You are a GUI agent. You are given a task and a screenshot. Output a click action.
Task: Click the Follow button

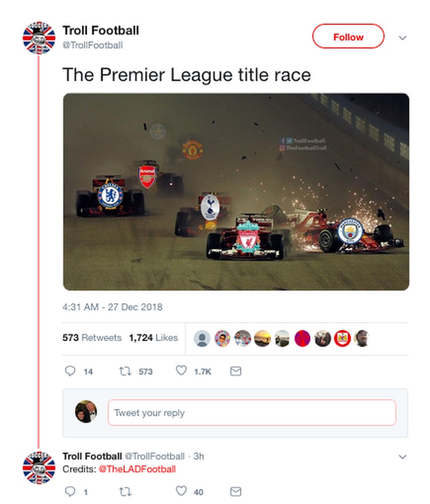point(348,36)
